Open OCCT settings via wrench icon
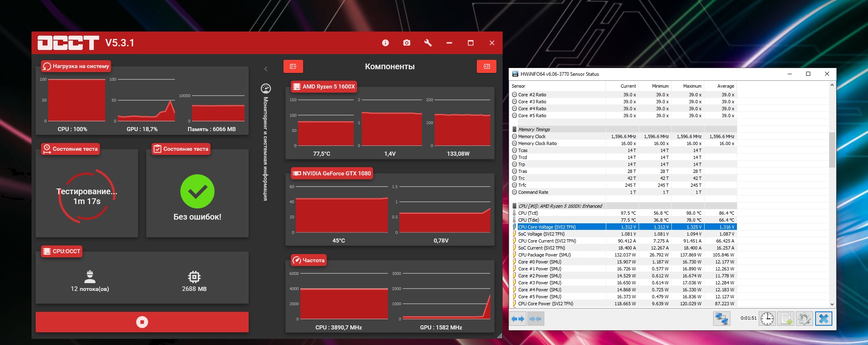 [428, 43]
